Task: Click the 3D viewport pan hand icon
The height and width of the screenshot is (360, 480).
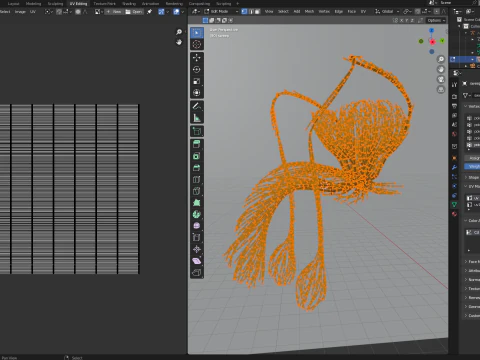Action: [441, 69]
